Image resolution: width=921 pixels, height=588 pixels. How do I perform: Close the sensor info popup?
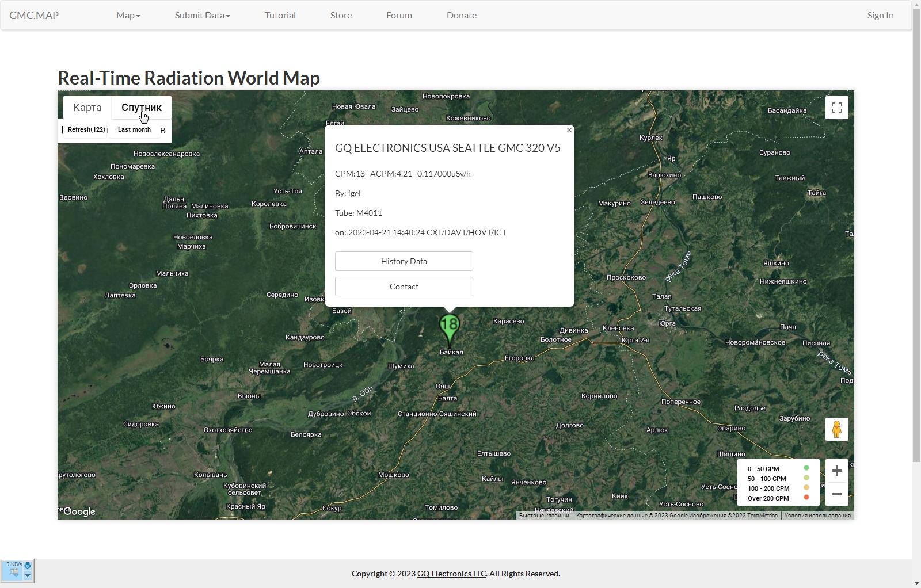[x=569, y=130]
